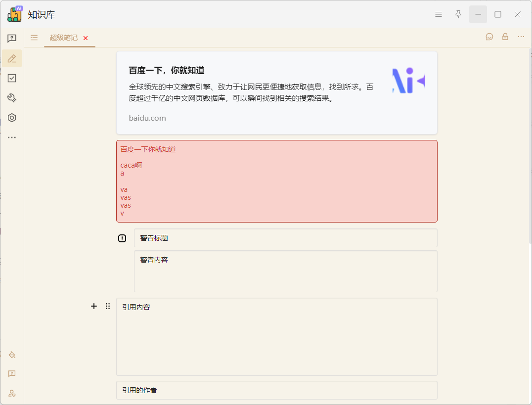Toggle the note list hamburger icon
The height and width of the screenshot is (405, 532).
pyautogui.click(x=34, y=38)
